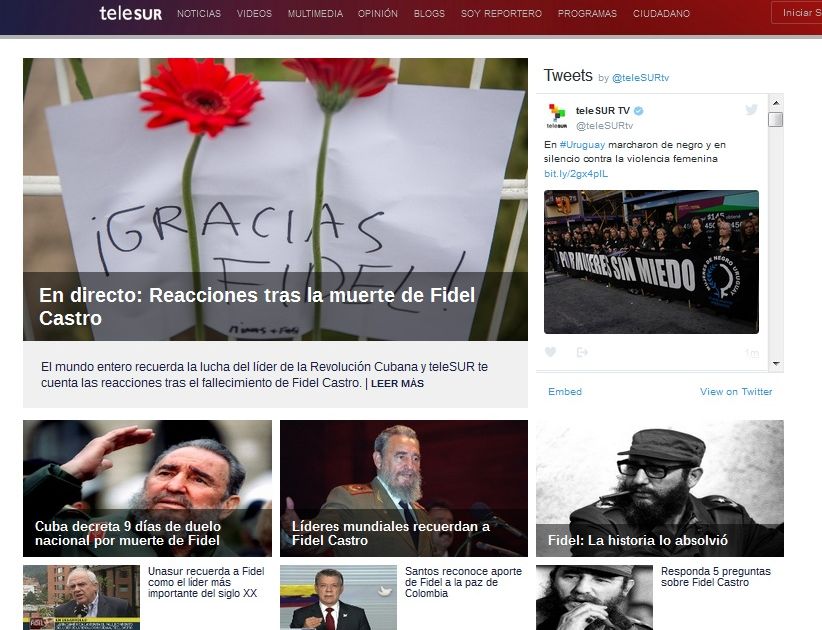Image resolution: width=822 pixels, height=630 pixels.
Task: Click the tweet feed scrollbar down arrow
Action: coord(776,363)
